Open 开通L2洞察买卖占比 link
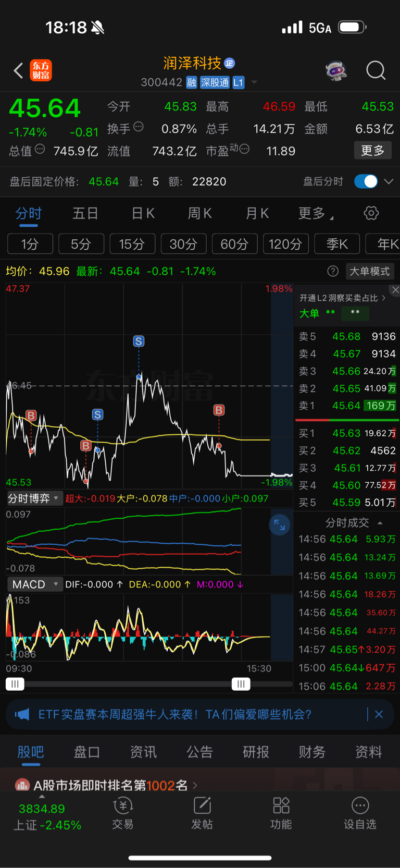 click(x=342, y=298)
